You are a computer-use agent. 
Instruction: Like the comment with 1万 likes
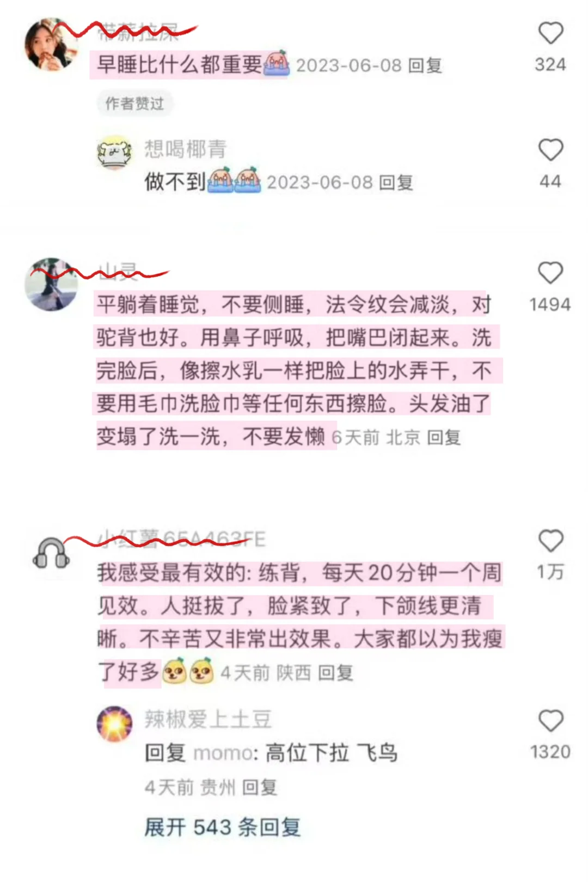(550, 541)
